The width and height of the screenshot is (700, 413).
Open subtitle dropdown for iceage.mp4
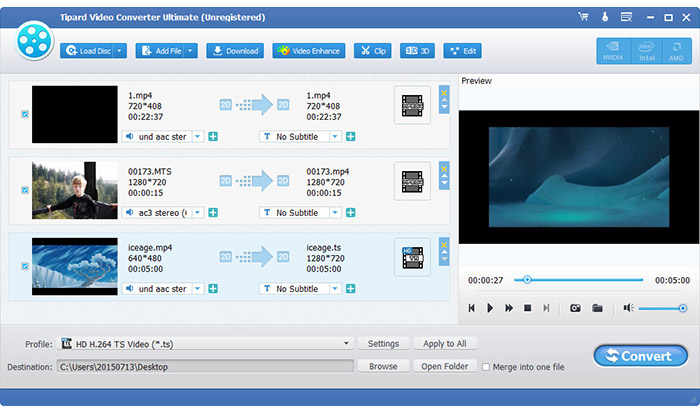[335, 288]
